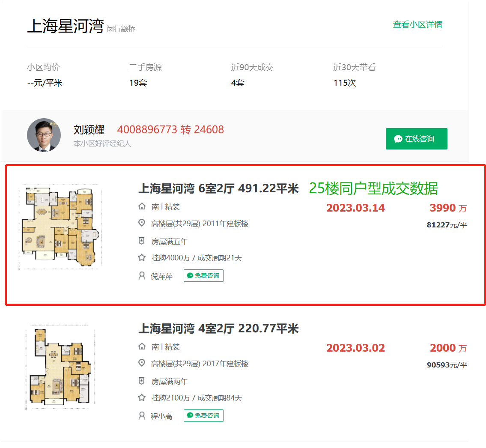Click star icon beside 挂牌2100万

(142, 398)
